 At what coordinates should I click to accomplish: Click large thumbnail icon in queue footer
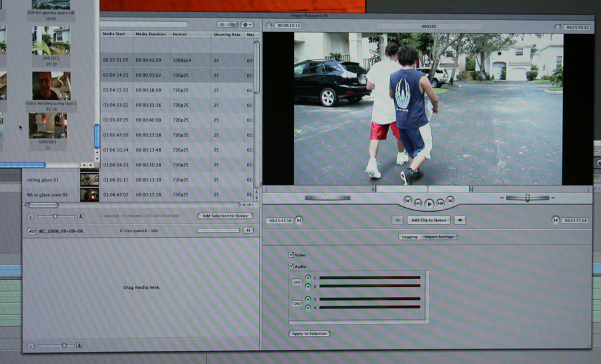pyautogui.click(x=79, y=345)
